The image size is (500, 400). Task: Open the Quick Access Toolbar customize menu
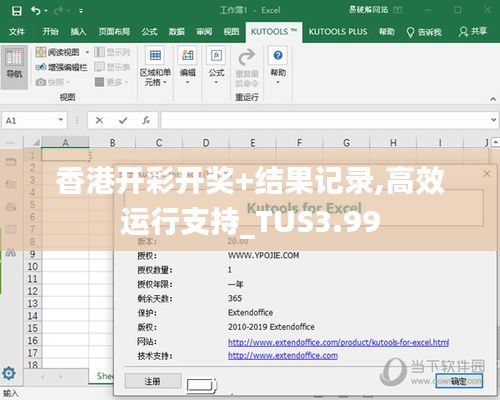(x=81, y=11)
